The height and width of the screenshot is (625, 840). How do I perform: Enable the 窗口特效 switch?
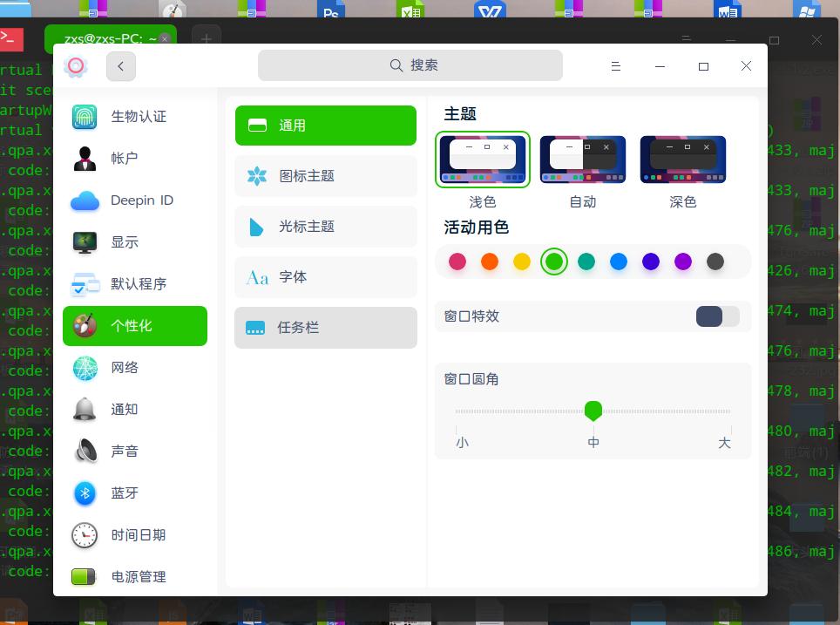[717, 316]
